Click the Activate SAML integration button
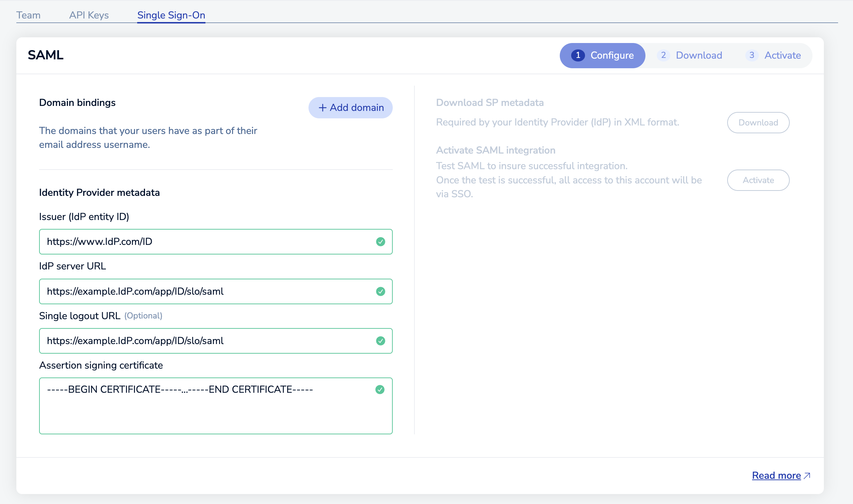Image resolution: width=853 pixels, height=504 pixels. pos(758,180)
